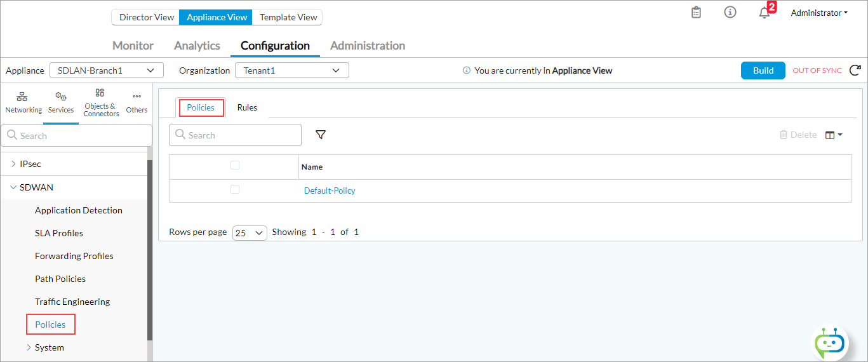Open the Administrator user menu
The height and width of the screenshot is (362, 868).
pyautogui.click(x=819, y=13)
